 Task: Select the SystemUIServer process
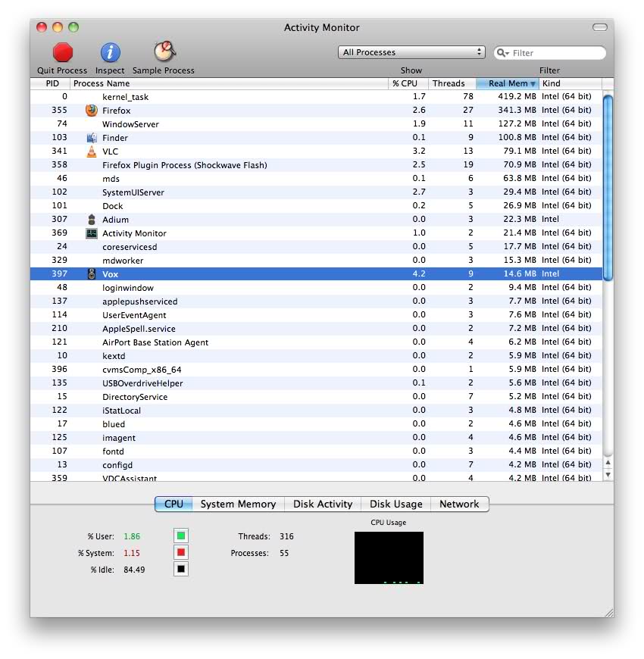tap(316, 192)
